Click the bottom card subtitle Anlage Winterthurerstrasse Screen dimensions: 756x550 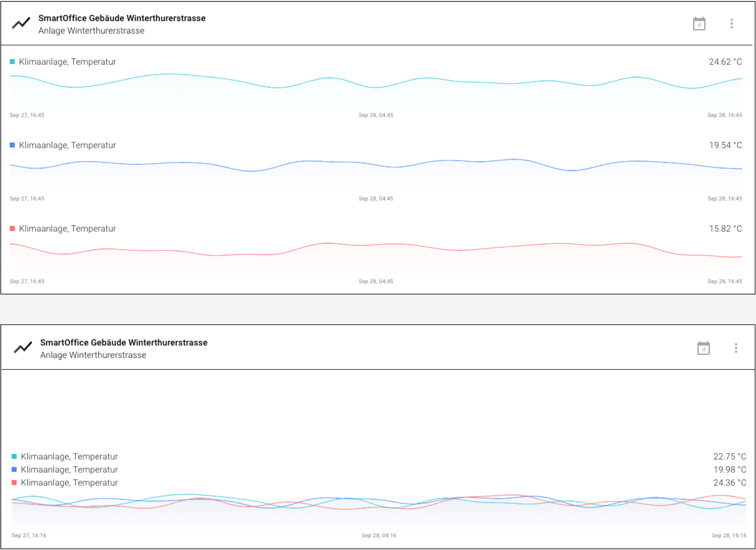click(x=93, y=355)
